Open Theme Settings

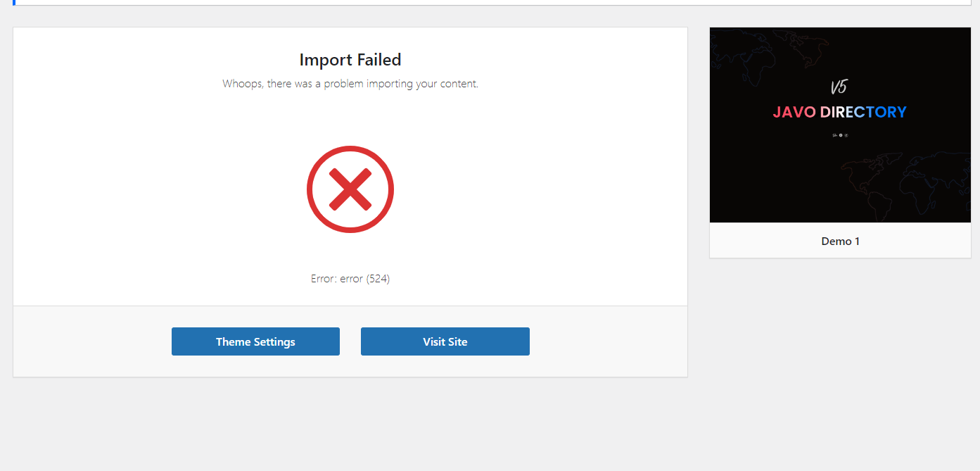(x=255, y=341)
